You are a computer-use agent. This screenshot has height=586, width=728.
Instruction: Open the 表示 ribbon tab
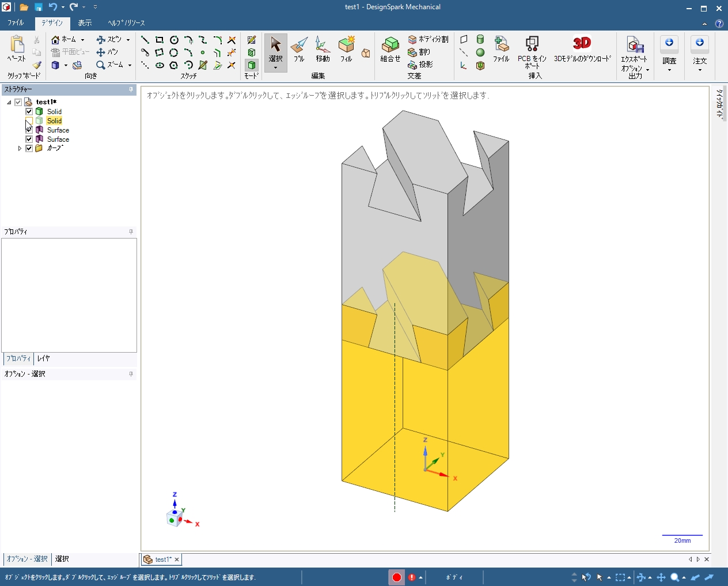pyautogui.click(x=85, y=23)
